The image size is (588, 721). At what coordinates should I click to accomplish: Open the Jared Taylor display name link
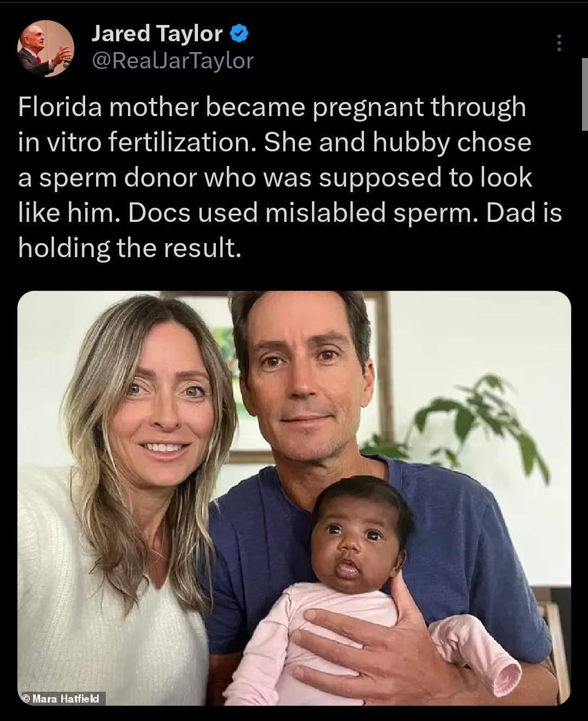click(157, 34)
